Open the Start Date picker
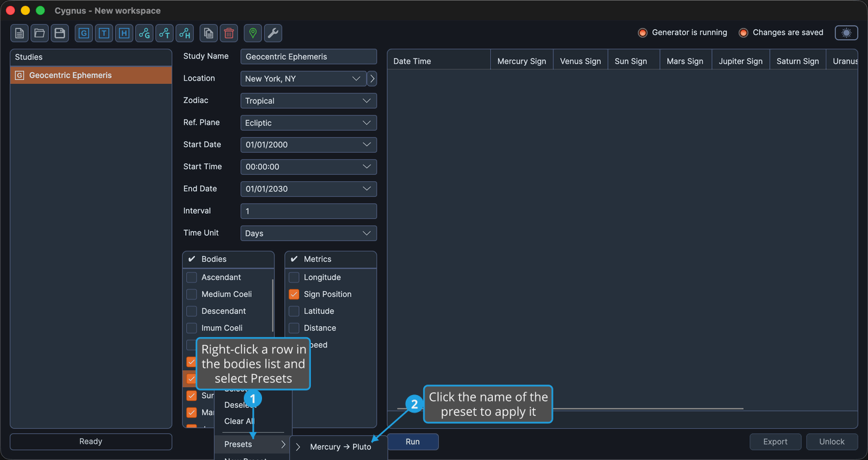This screenshot has height=460, width=868. (x=309, y=145)
